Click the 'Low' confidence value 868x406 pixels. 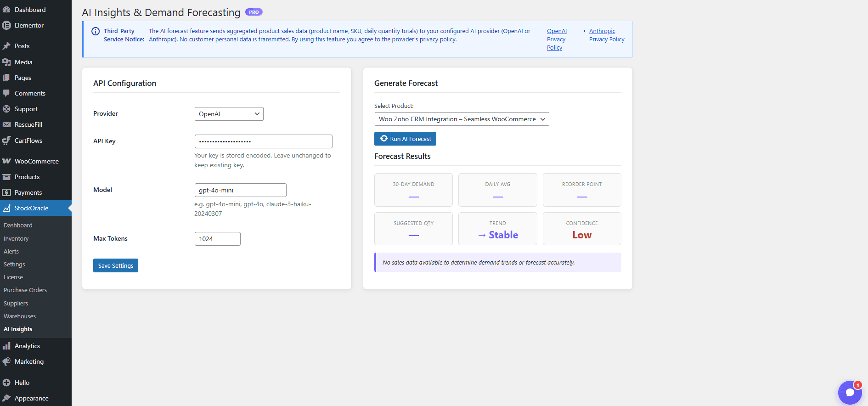pyautogui.click(x=582, y=235)
